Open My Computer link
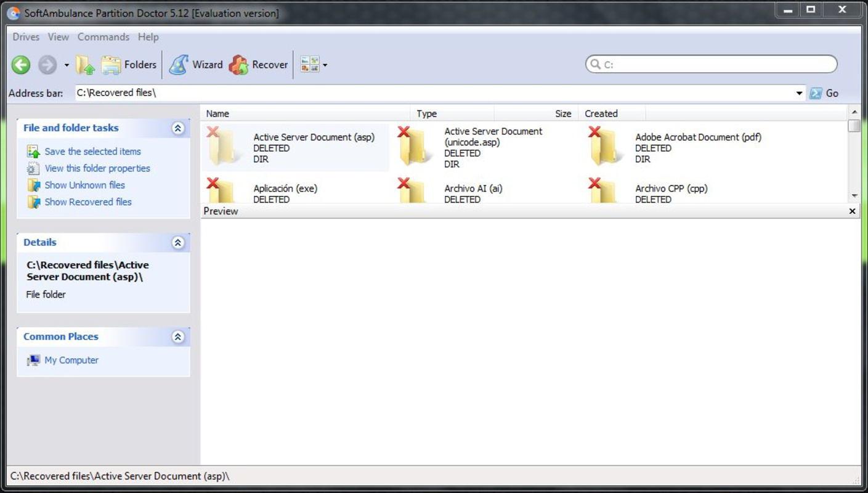Image resolution: width=868 pixels, height=493 pixels. pos(71,361)
